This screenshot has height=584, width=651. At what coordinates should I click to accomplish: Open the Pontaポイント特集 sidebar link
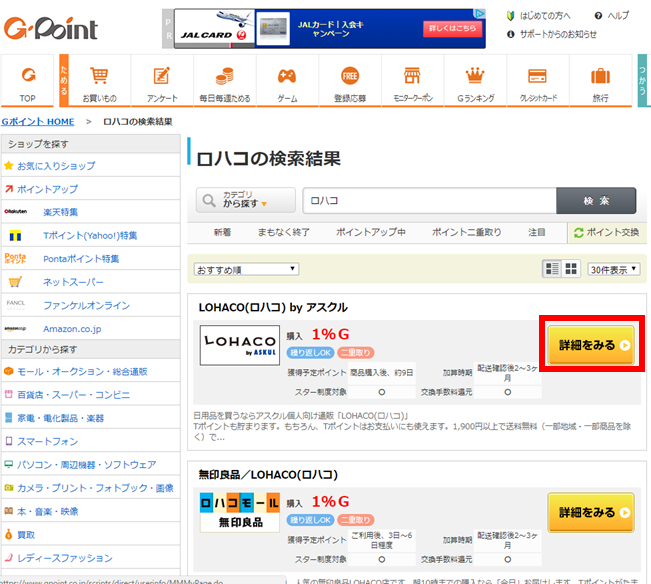tap(81, 259)
